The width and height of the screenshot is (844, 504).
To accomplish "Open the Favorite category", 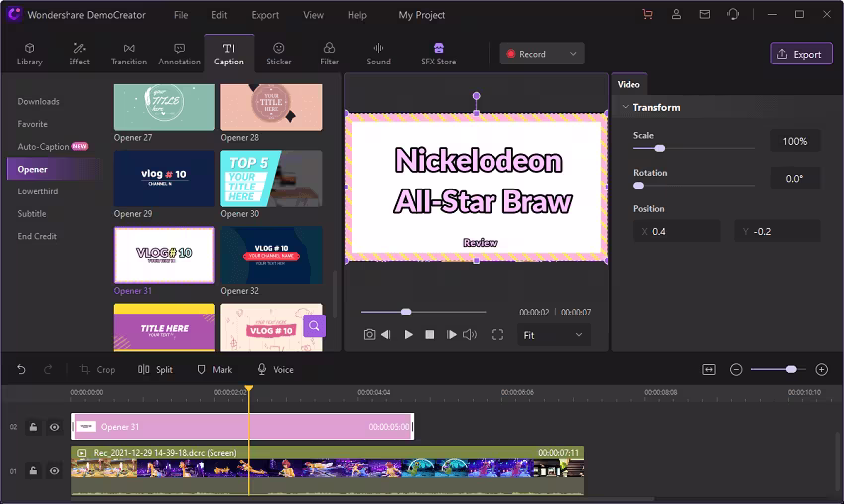I will coord(33,124).
